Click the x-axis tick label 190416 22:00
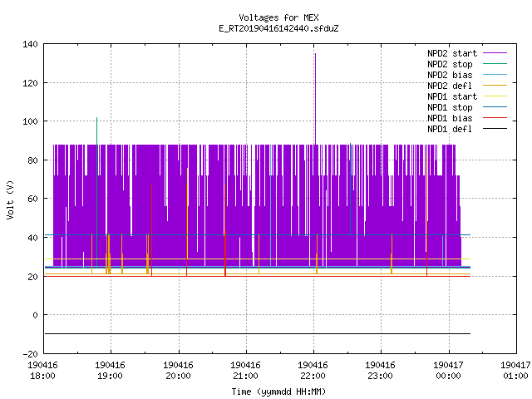This screenshot has width=532, height=399. pos(313,371)
